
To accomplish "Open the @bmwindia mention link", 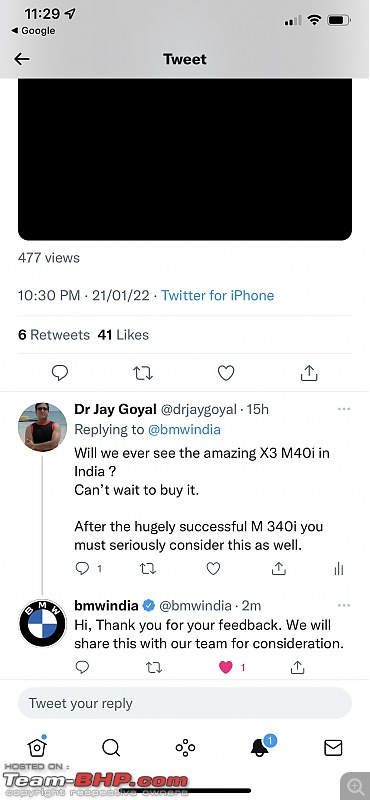I will [184, 430].
